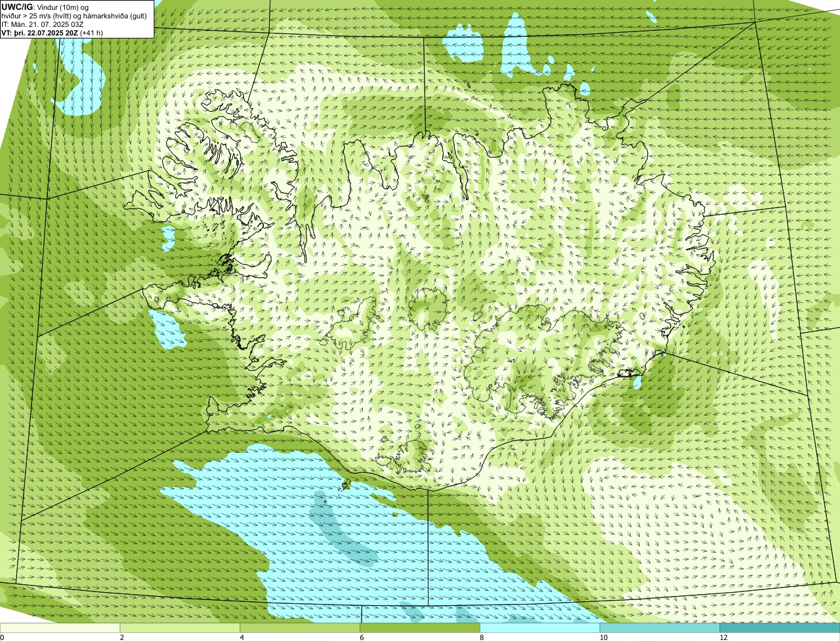Click the "UWC/IG: Vindur (10m) og" title line

(x=45, y=7)
